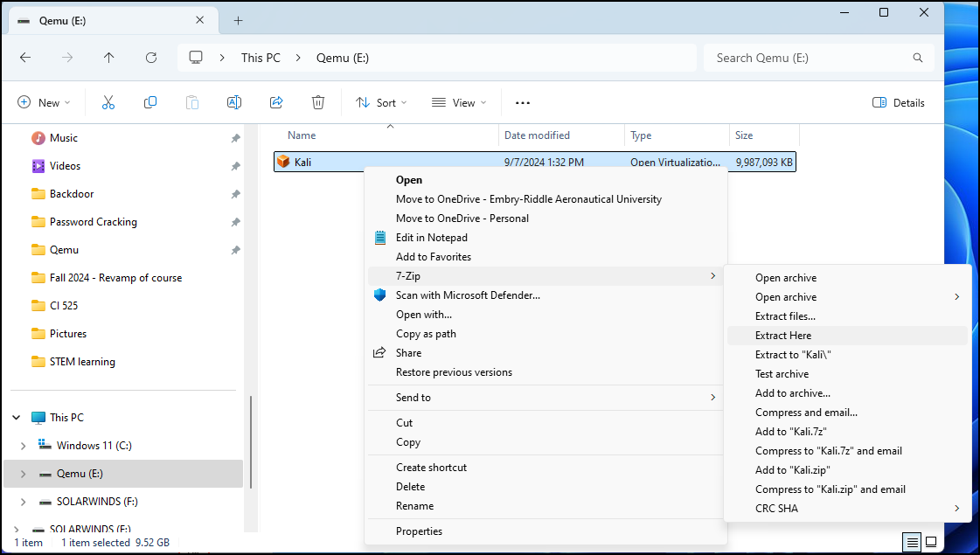Click the This PC monitor icon in the sidebar
The width and height of the screenshot is (980, 555).
pos(38,418)
